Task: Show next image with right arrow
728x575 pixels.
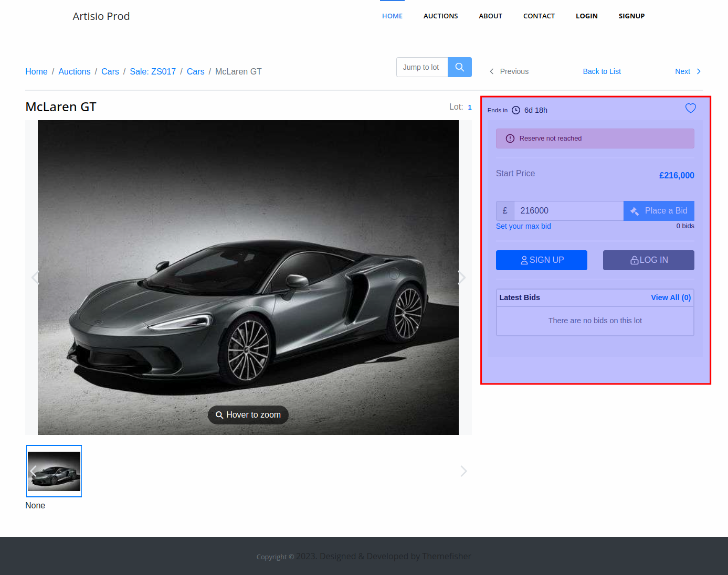Action: pos(462,278)
